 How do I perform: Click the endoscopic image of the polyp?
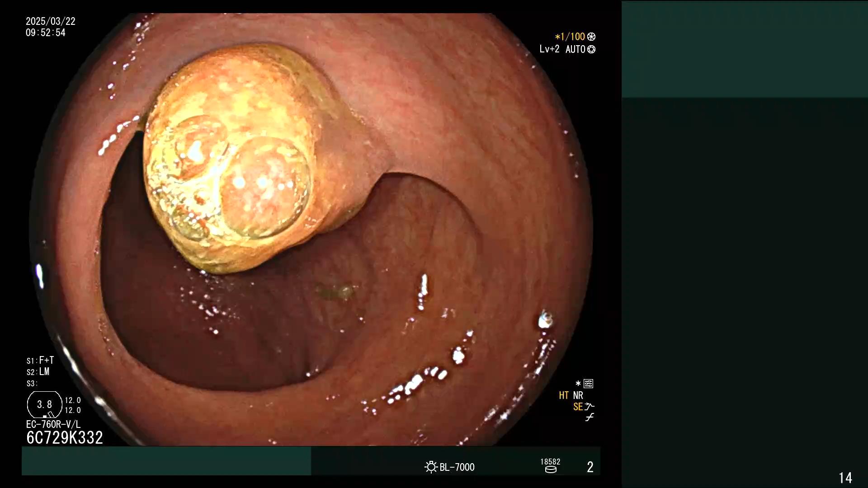tap(311, 230)
